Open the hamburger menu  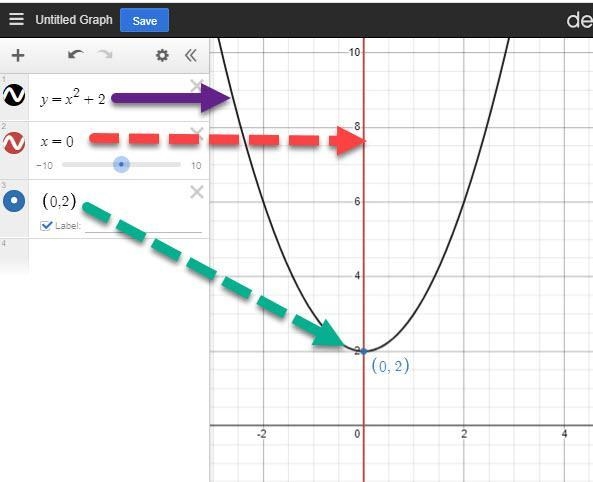click(x=16, y=19)
